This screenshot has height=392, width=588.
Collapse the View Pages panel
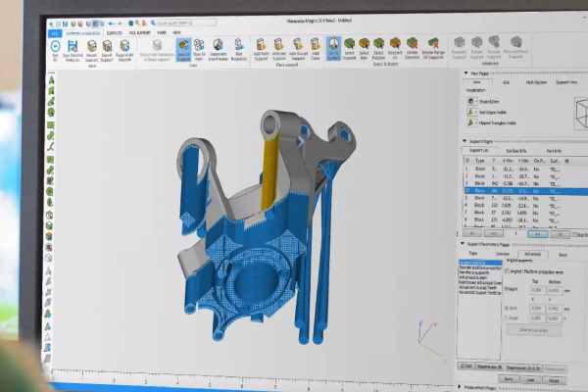tap(467, 73)
